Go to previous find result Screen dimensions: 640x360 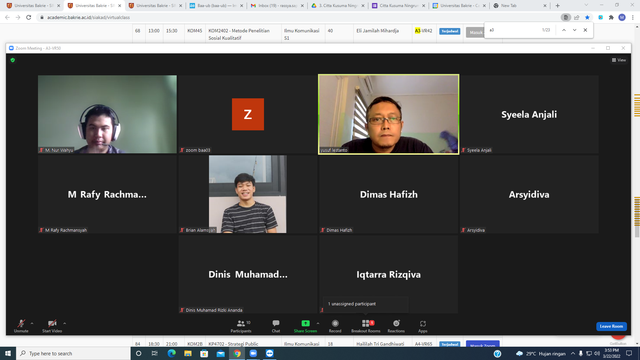pyautogui.click(x=564, y=30)
